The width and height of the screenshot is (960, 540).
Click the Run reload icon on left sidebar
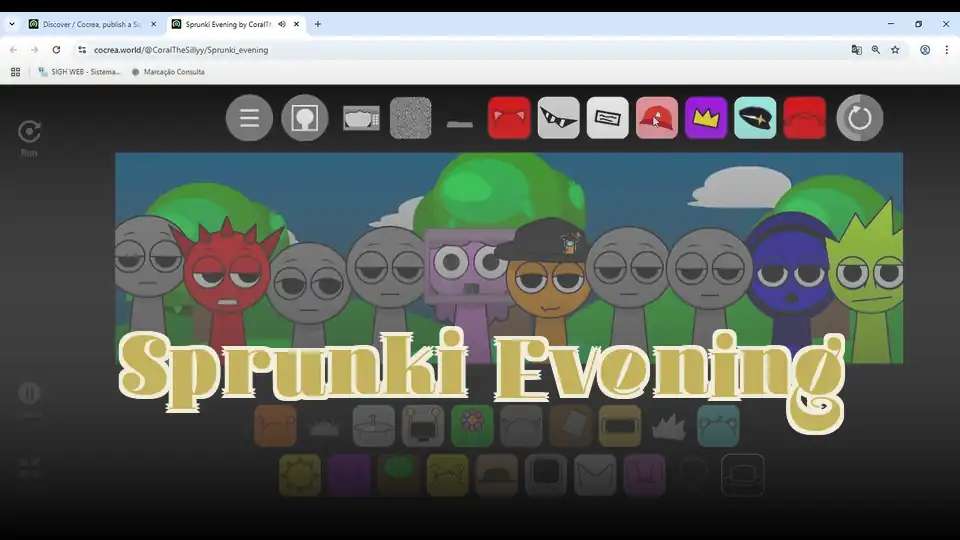pos(29,132)
